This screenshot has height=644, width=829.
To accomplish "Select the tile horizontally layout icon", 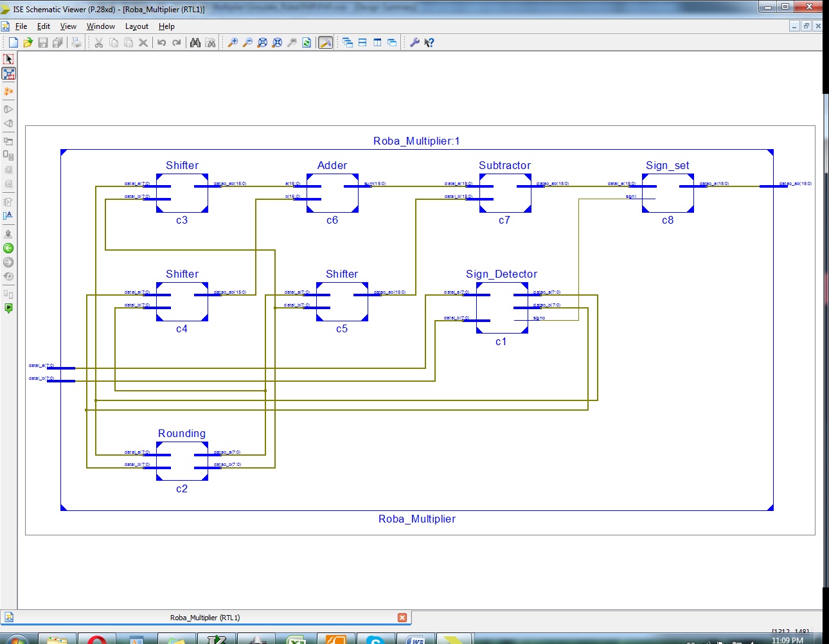I will click(x=361, y=42).
